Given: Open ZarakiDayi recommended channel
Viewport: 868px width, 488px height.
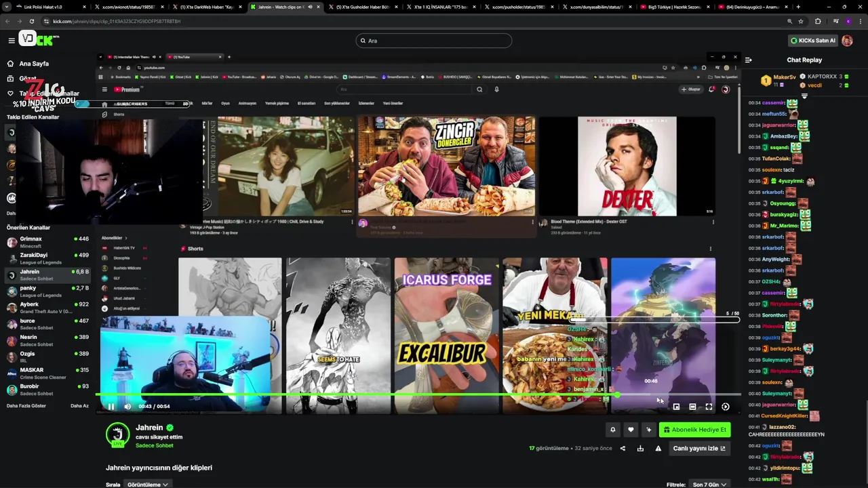Looking at the screenshot, I should 47,258.
